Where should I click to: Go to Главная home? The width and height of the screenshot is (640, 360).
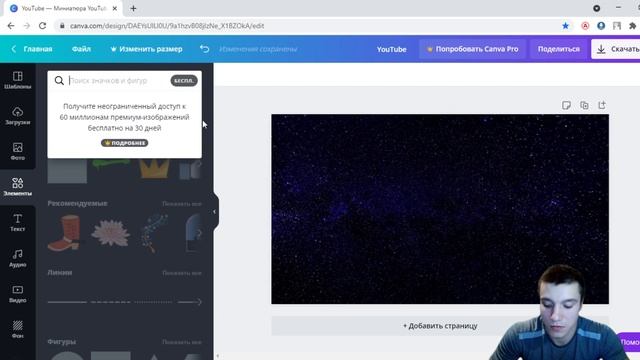click(32, 49)
